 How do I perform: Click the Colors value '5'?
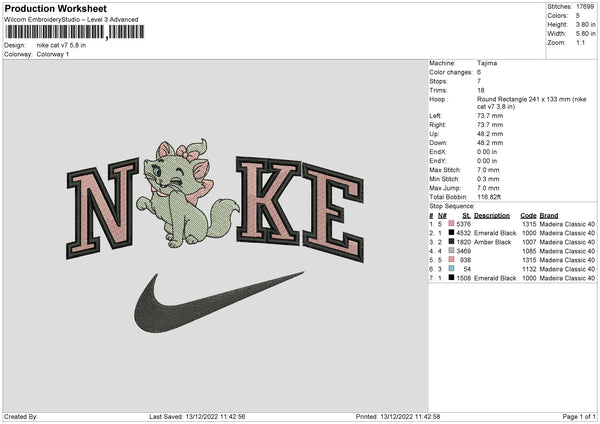578,16
